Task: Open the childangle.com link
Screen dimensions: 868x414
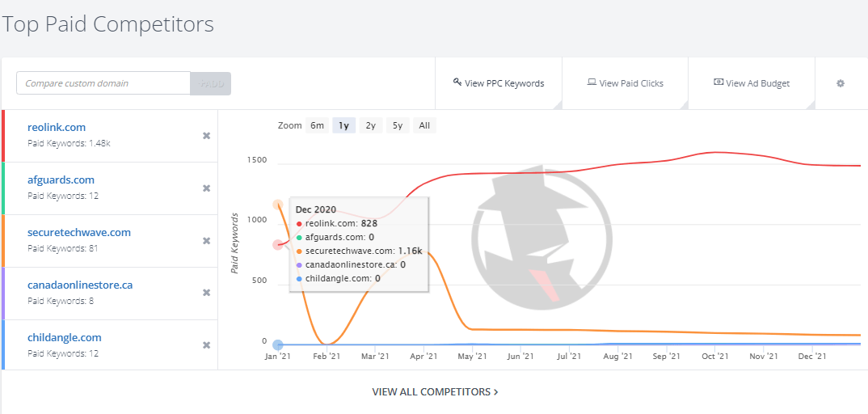Action: point(64,338)
